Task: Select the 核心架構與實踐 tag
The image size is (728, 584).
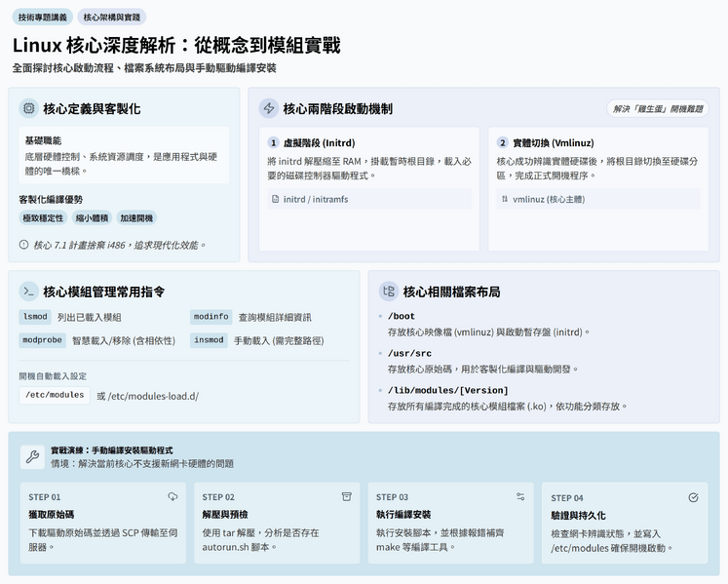Action: pyautogui.click(x=112, y=18)
